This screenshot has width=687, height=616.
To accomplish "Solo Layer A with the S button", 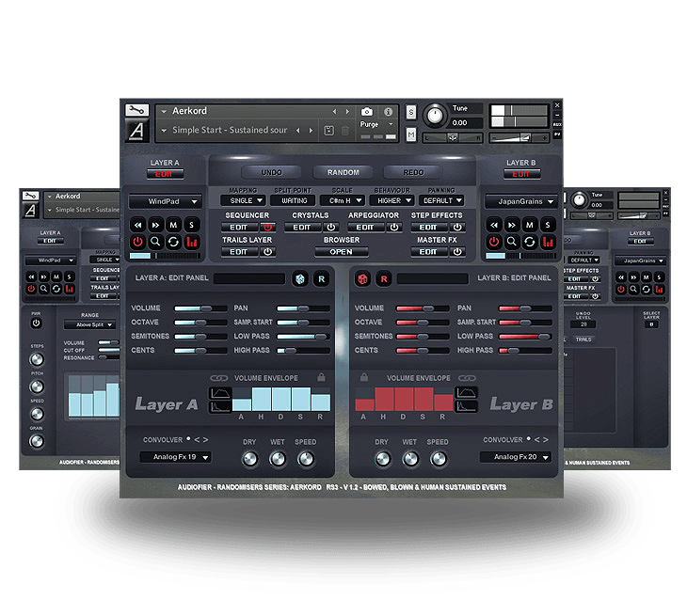I will (191, 225).
